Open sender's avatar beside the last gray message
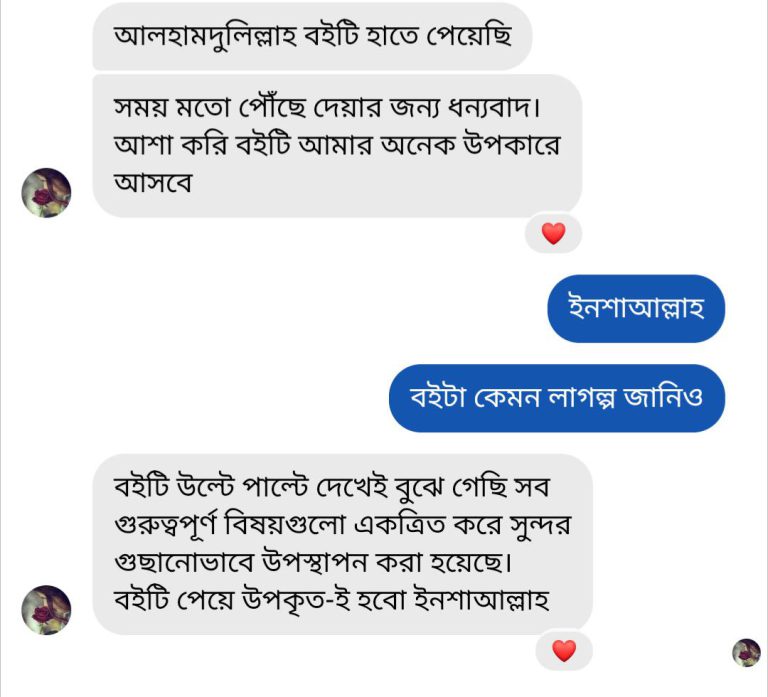The height and width of the screenshot is (697, 768). [46, 610]
